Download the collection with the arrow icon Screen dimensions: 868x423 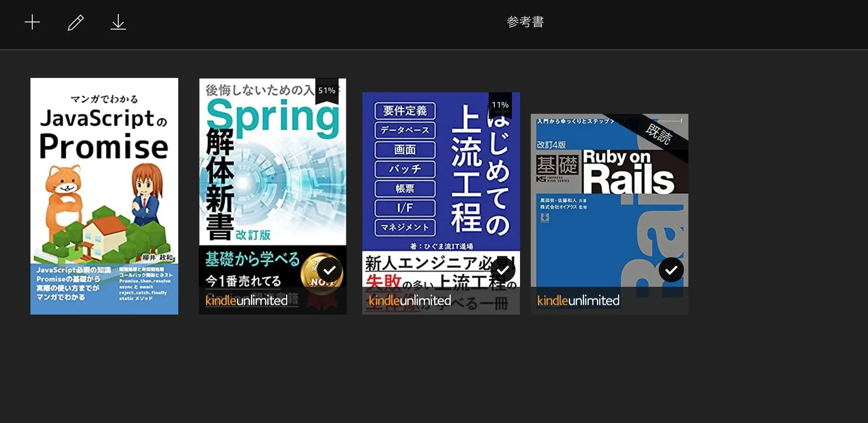pos(118,22)
